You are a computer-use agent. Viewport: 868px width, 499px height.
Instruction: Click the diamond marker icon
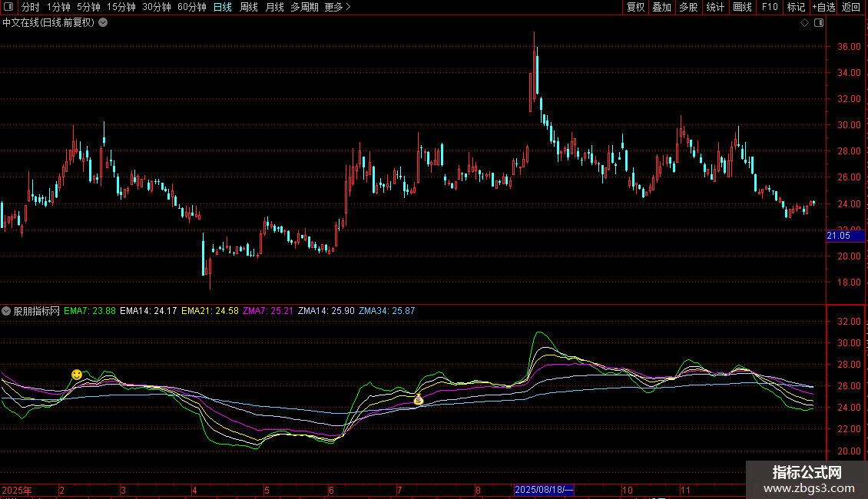point(804,23)
